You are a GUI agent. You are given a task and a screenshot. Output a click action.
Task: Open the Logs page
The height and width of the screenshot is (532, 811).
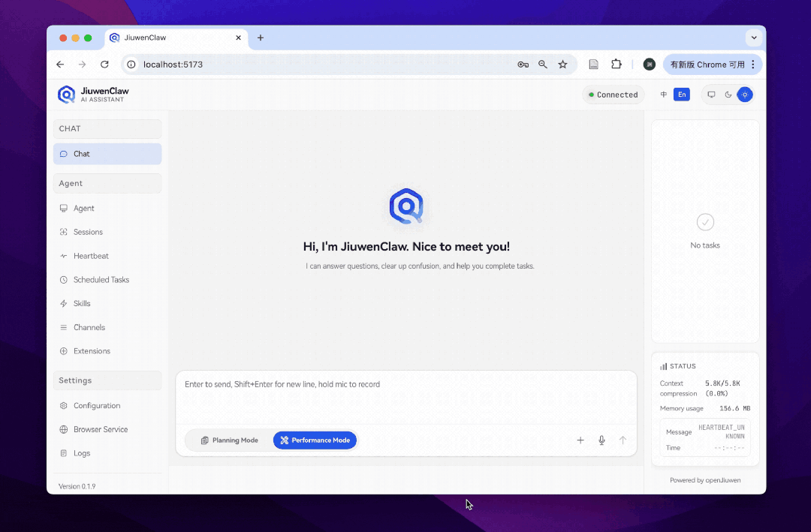pos(107,453)
